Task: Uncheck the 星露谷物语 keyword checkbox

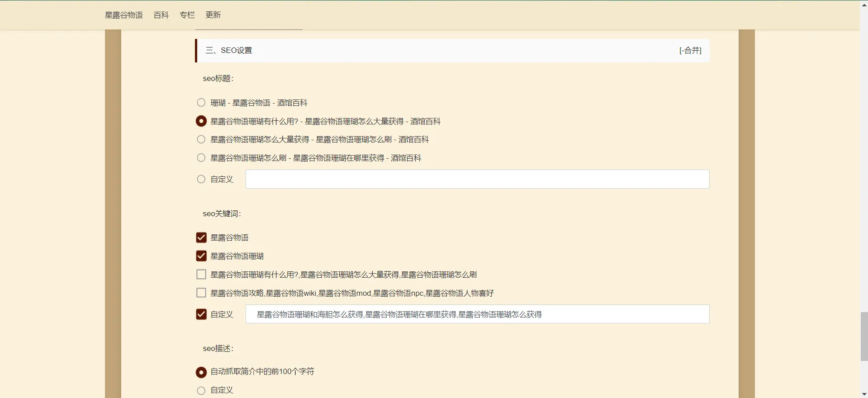Action: [201, 237]
